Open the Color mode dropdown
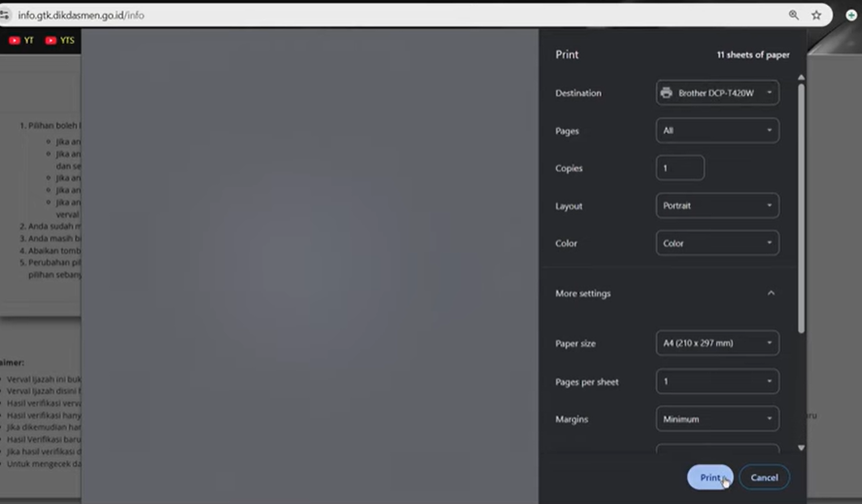Viewport: 862px width, 504px height. click(x=717, y=244)
